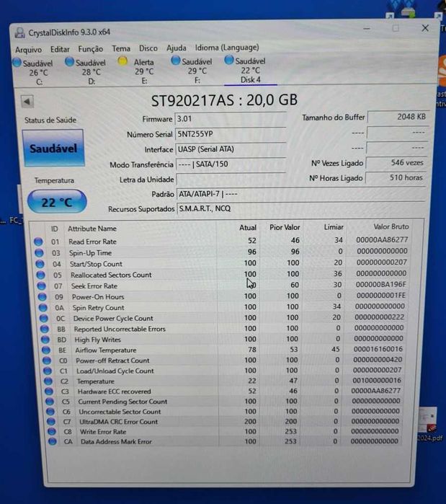Click the buffer size field 2048 KB
The height and width of the screenshot is (504, 446).
pos(398,117)
